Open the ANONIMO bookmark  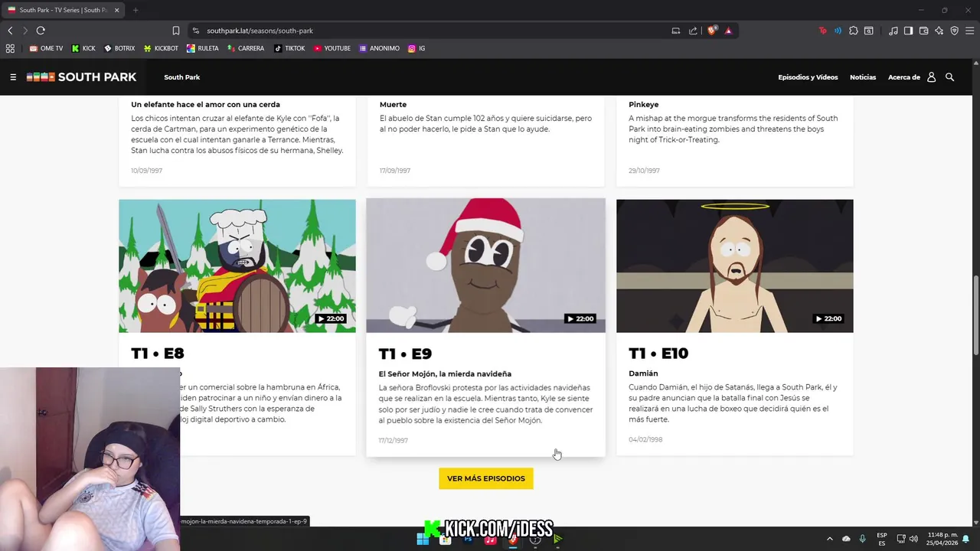[x=380, y=48]
